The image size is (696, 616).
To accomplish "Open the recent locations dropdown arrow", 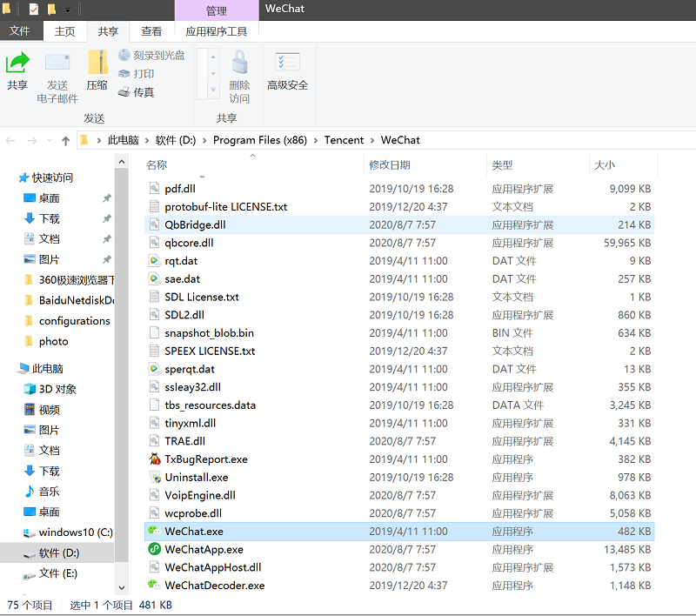I will (x=50, y=140).
